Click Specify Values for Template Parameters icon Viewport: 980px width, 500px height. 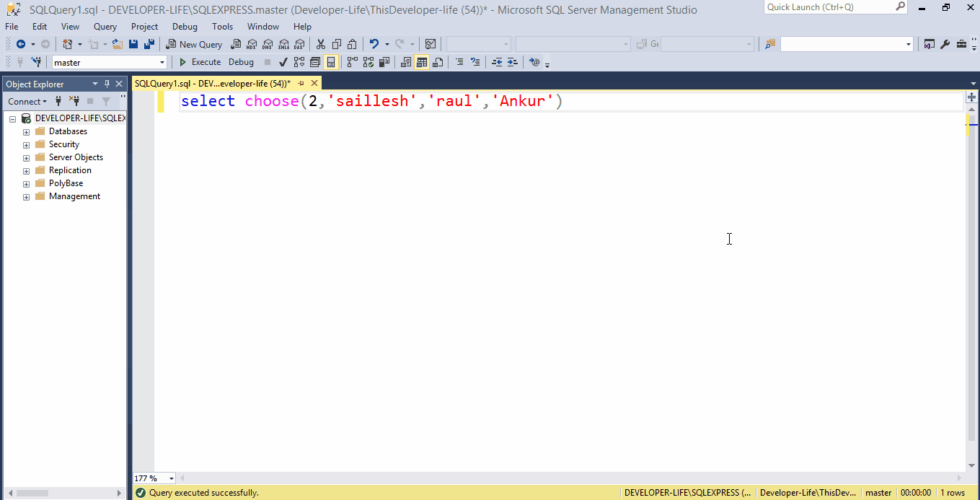click(534, 62)
